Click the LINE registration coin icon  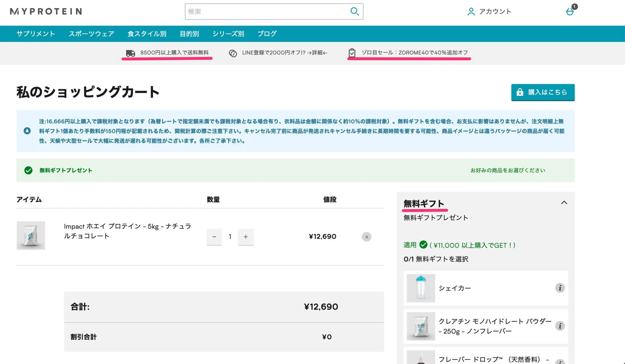(233, 53)
